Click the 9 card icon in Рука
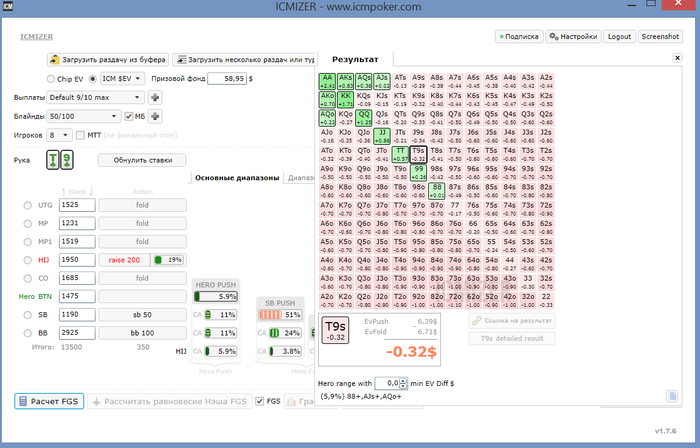 (67, 160)
